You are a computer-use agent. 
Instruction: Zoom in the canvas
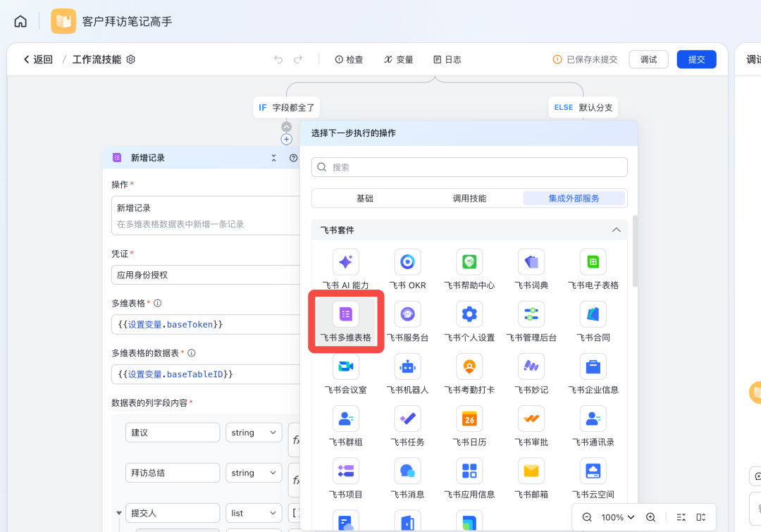click(x=650, y=517)
